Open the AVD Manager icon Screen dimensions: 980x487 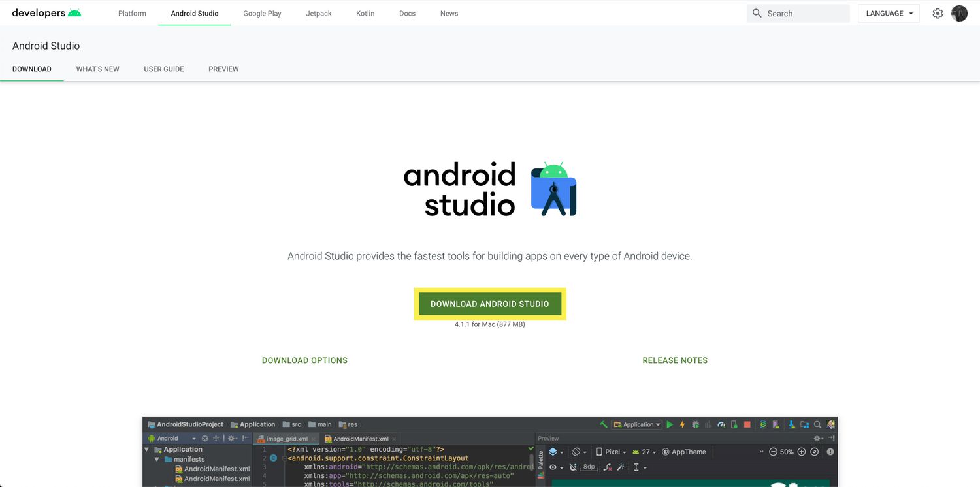click(776, 424)
